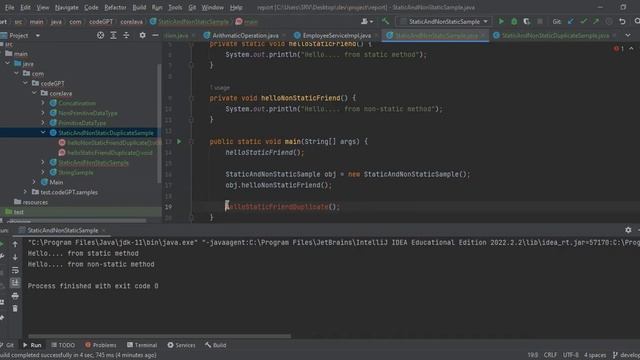This screenshot has height=360, width=640.
Task: Build project with the hammer icon
Action: 385,21
